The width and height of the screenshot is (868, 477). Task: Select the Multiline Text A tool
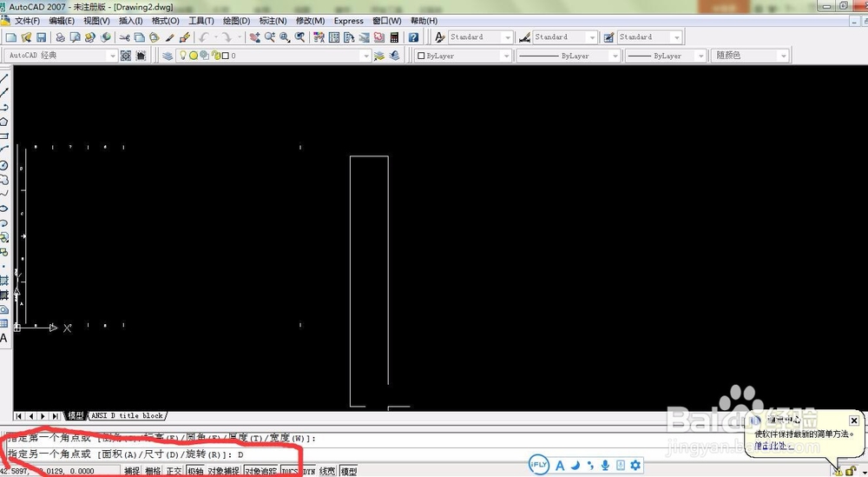[x=3, y=338]
